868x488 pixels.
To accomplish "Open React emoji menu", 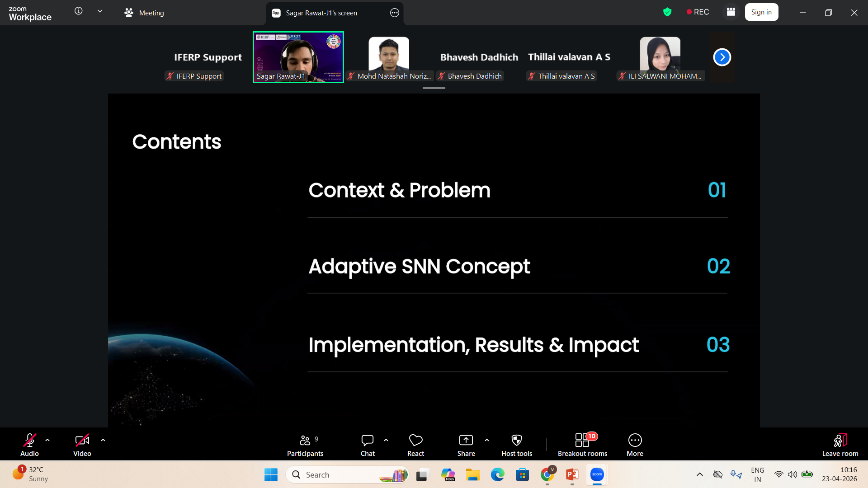I will point(415,445).
